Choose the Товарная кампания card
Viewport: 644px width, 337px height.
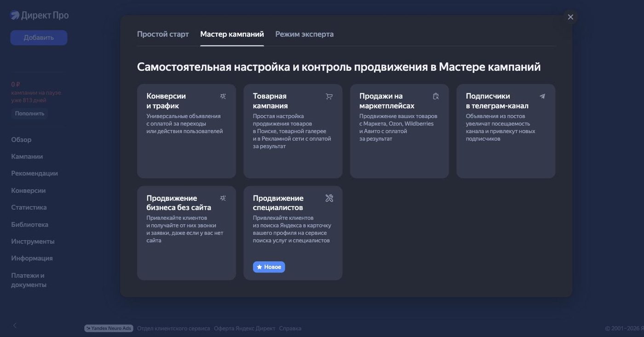coord(293,131)
